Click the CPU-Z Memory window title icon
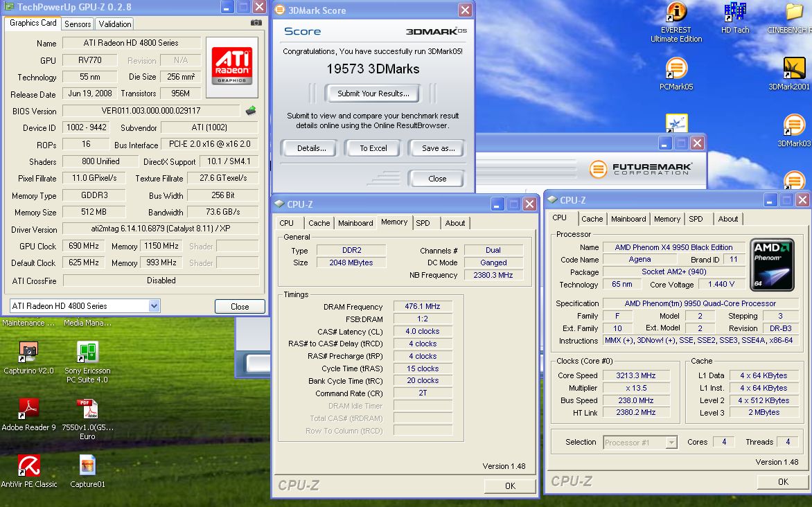Viewport: 812px width, 507px height. click(279, 204)
